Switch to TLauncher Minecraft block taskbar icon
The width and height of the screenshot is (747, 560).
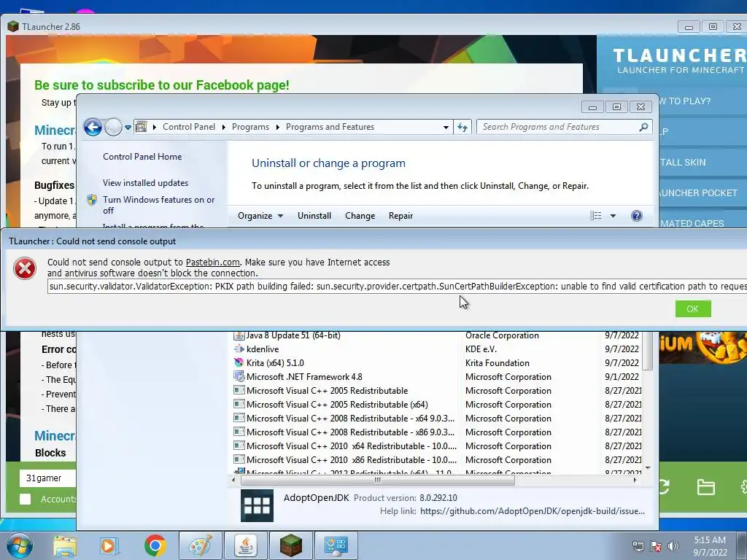point(291,545)
